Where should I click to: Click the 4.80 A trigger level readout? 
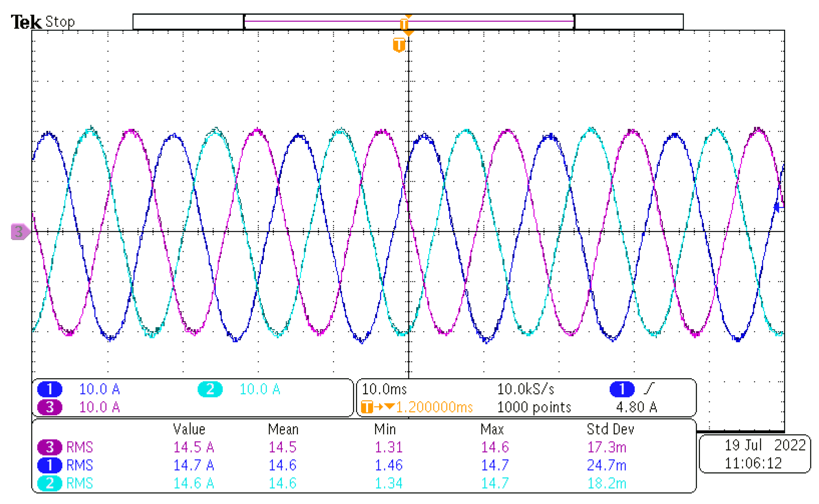pos(636,407)
